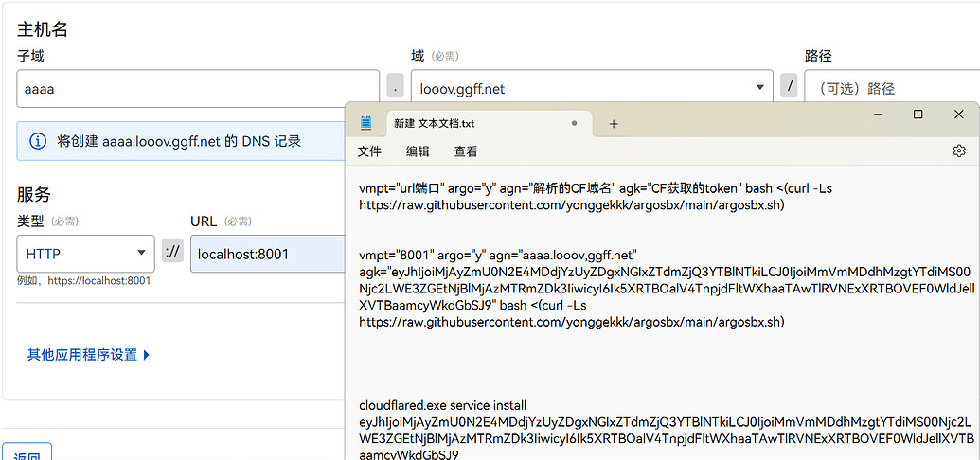
Task: Click the Notepad app icon in title bar
Action: (x=365, y=123)
